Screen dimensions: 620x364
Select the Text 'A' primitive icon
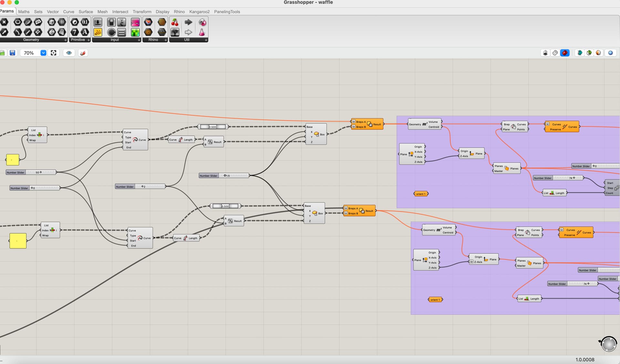[85, 32]
